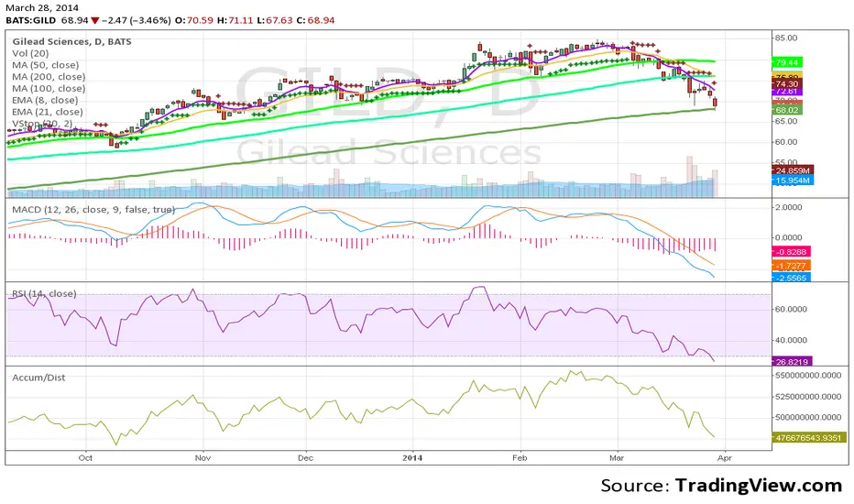Image resolution: width=854 pixels, height=504 pixels.
Task: Click the Apr label on time axis
Action: pyautogui.click(x=725, y=457)
